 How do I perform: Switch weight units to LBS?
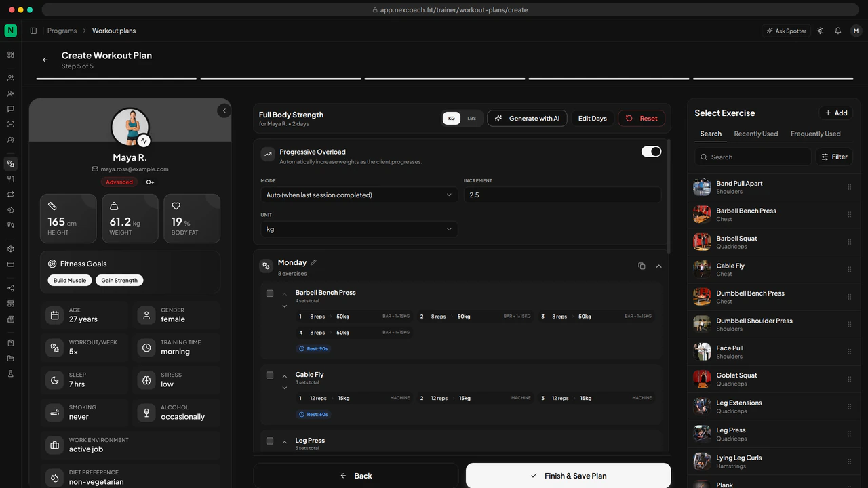(471, 119)
